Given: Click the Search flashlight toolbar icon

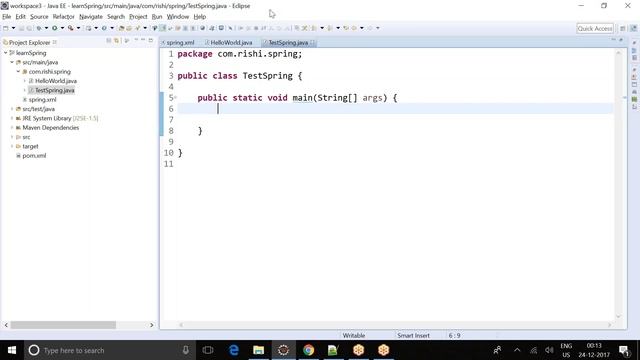Looking at the screenshot, I should (138, 28).
